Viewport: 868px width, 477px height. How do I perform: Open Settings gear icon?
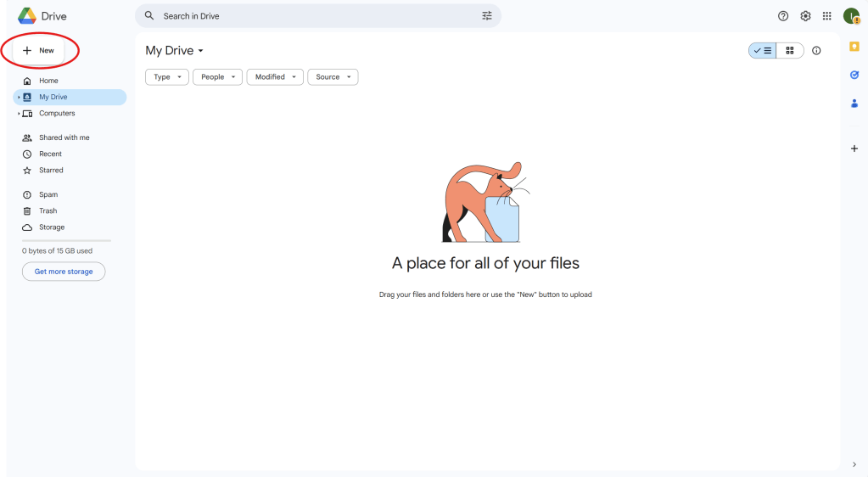point(805,16)
